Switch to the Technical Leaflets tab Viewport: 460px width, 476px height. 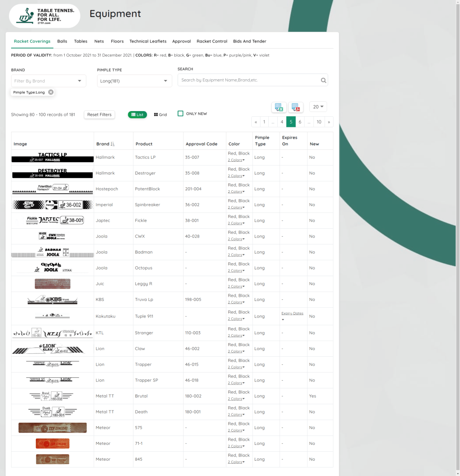click(x=148, y=41)
